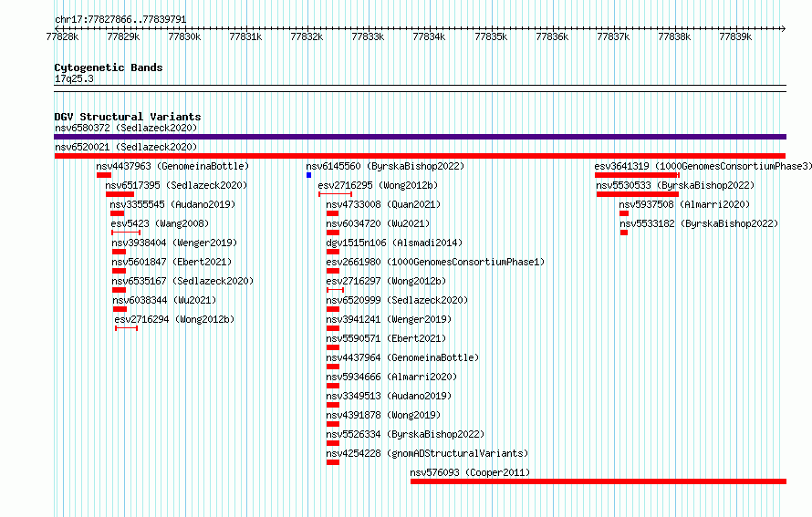This screenshot has width=812, height=517.
Task: Select the 77837k ruler tick label
Action: tap(613, 36)
